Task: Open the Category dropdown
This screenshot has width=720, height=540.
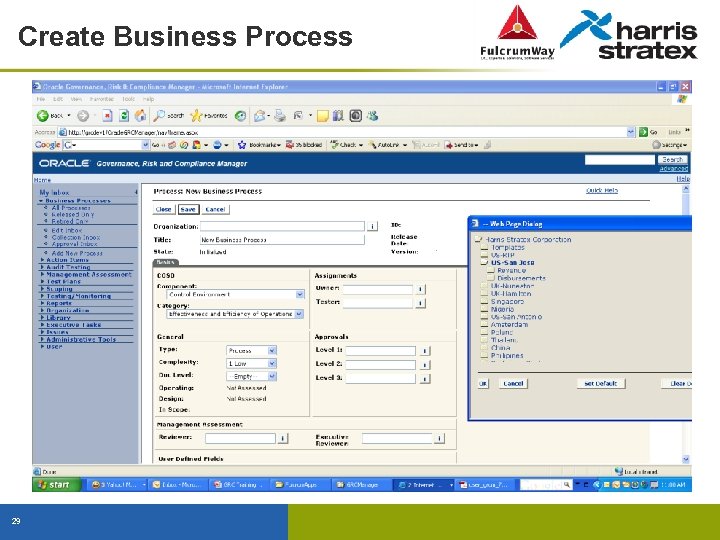Action: click(x=299, y=314)
